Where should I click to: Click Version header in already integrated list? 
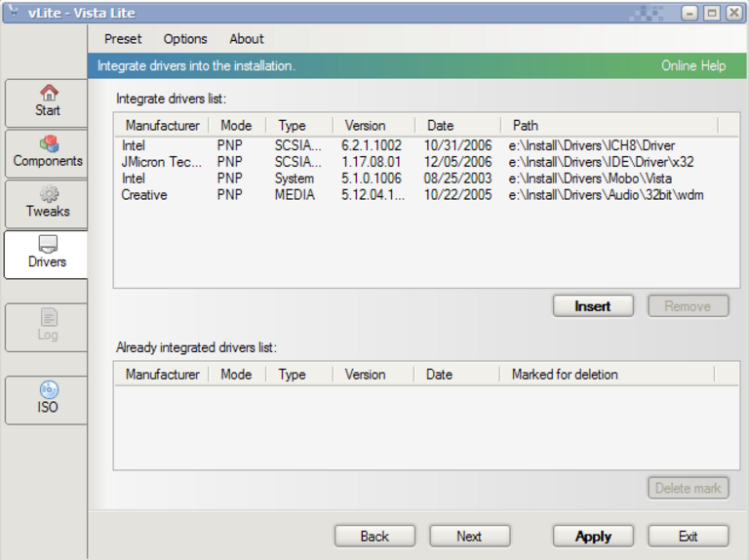(x=374, y=374)
